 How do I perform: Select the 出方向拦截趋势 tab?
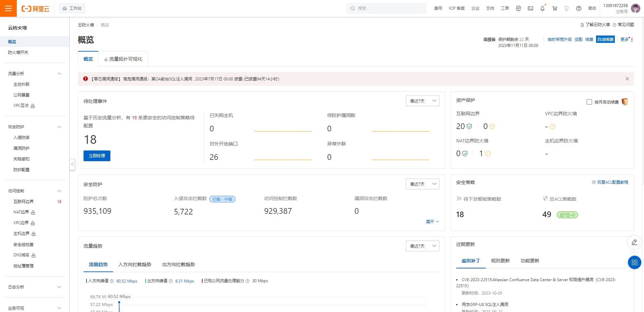(x=178, y=264)
